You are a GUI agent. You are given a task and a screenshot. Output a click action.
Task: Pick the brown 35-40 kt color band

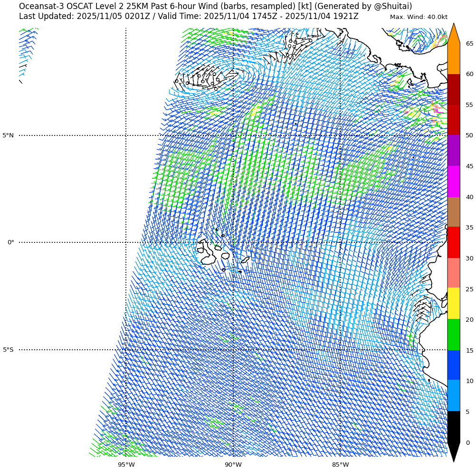tap(454, 212)
